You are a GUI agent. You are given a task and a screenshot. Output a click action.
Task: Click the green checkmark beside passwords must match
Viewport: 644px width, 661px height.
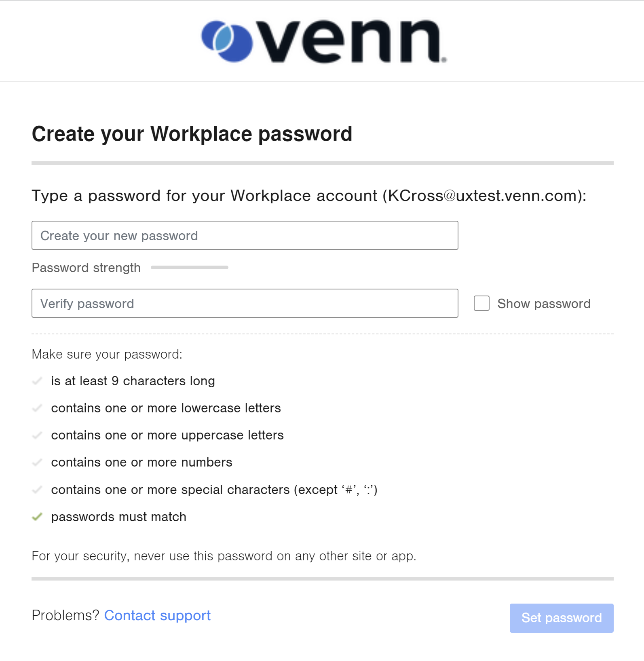[x=37, y=517]
